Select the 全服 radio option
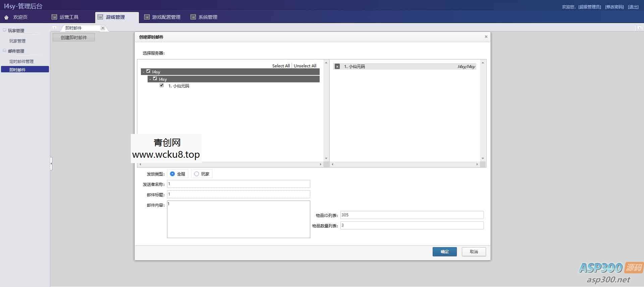Screen dimensions: 644x287 [172, 174]
